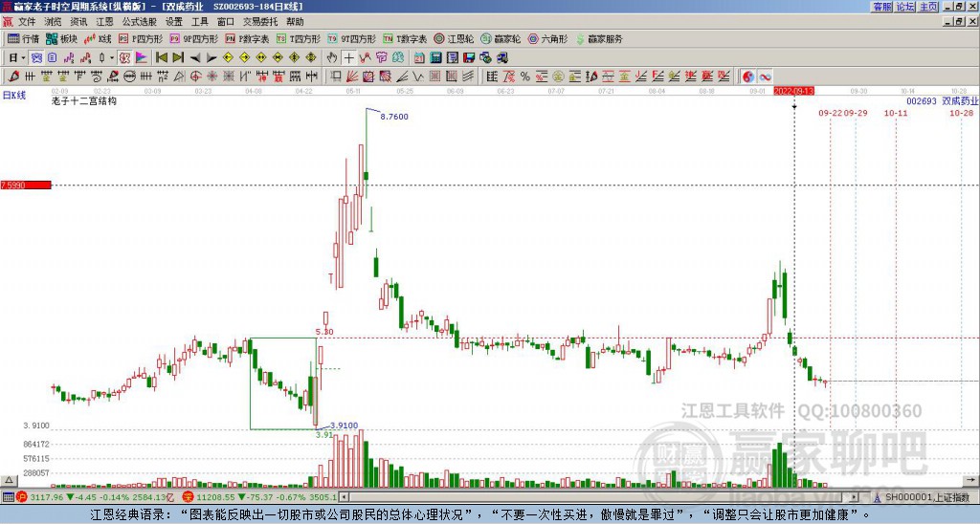Click the 2022-09-13 red date marker
Viewport: 980px width, 524px height.
pyautogui.click(x=793, y=91)
